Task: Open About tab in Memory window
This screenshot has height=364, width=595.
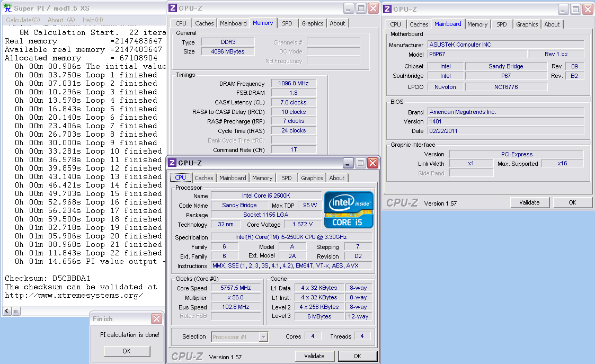Action: 338,23
